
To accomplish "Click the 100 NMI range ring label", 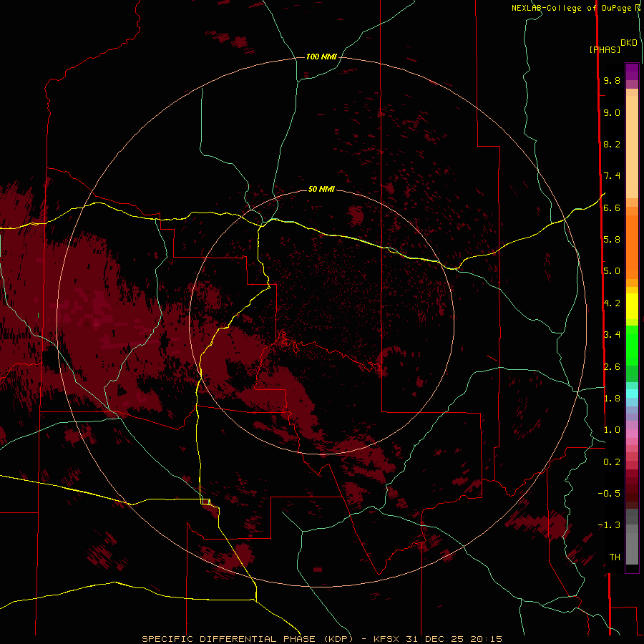I will tap(321, 57).
